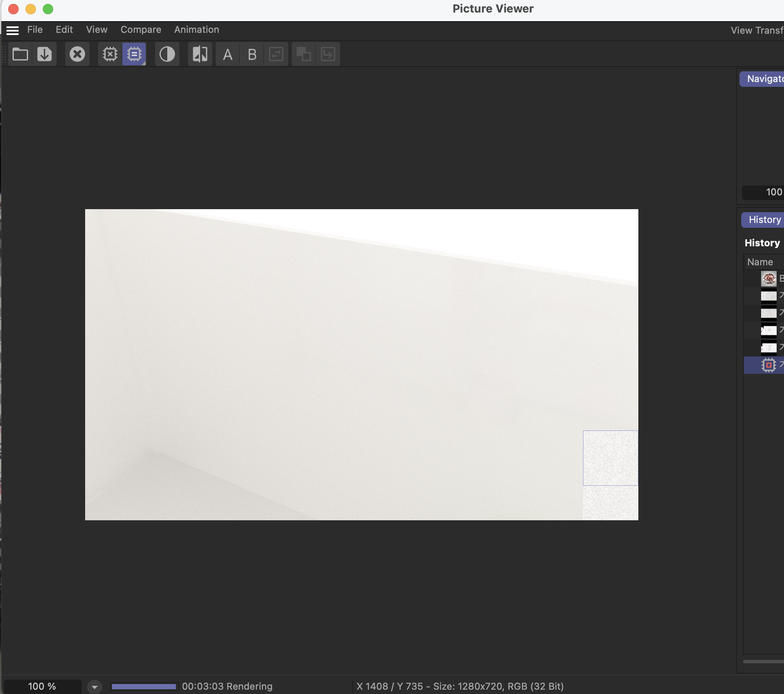
Task: Click the Stop Rendering X icon
Action: click(x=77, y=54)
